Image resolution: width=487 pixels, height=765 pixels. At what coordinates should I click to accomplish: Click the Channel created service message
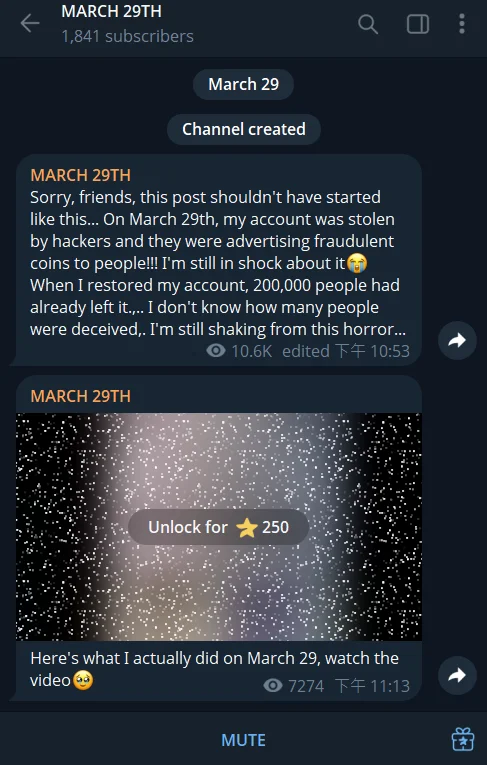244,129
